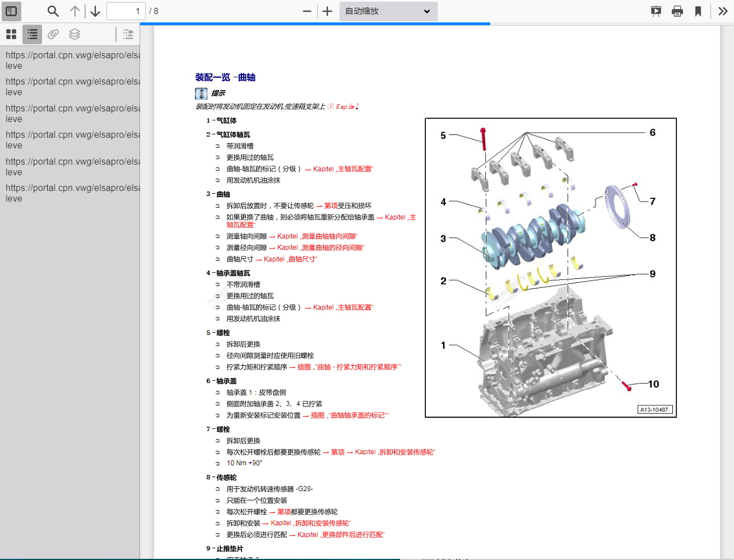
Task: Go to previous page arrow
Action: (75, 11)
